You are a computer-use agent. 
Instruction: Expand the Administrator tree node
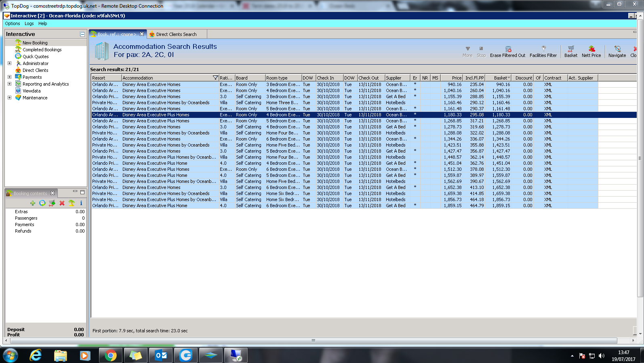point(10,63)
